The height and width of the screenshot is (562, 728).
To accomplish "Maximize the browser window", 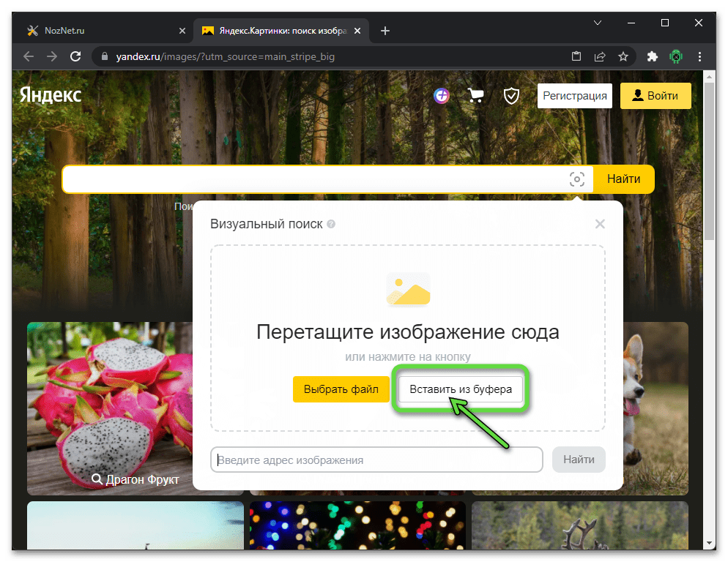I will coord(665,23).
